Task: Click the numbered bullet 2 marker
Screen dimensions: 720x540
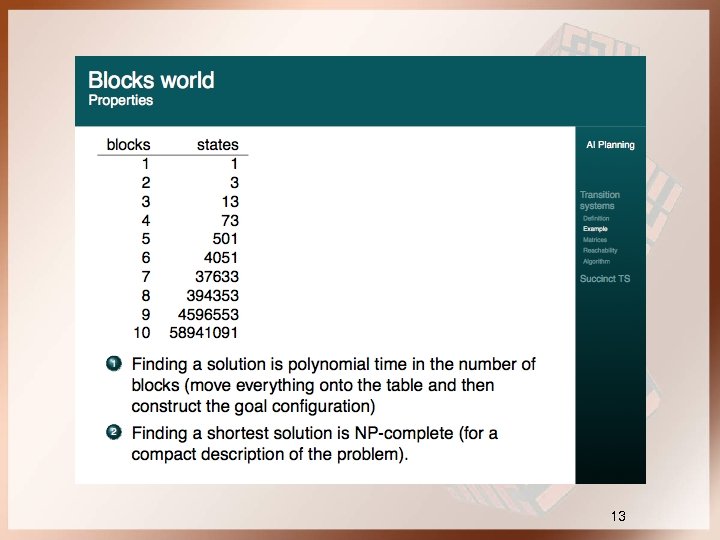Action: point(113,433)
